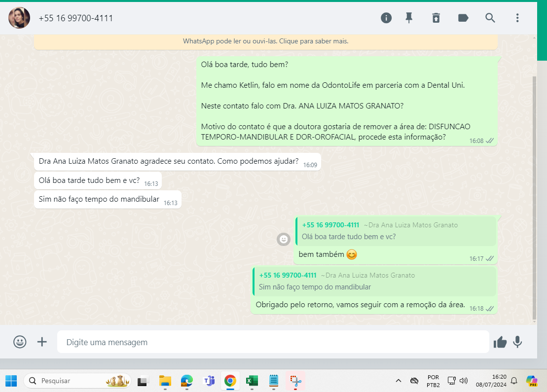Open Copilot preview icon in taskbar
This screenshot has width=547, height=392.
(x=532, y=381)
